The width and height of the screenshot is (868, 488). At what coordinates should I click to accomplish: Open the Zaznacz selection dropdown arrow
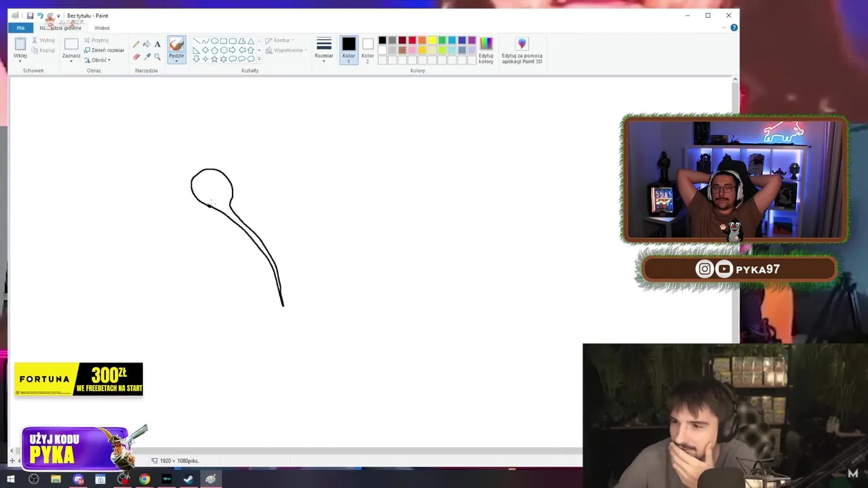coord(71,61)
